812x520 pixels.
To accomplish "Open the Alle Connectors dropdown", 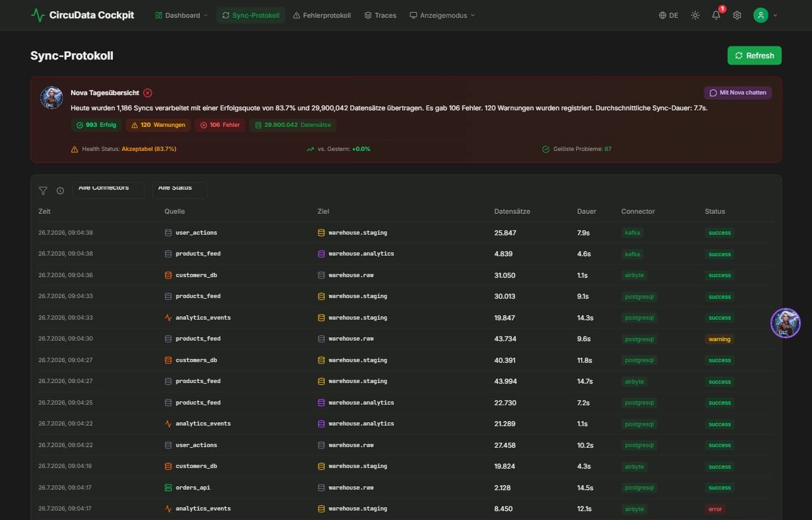I will pyautogui.click(x=108, y=190).
